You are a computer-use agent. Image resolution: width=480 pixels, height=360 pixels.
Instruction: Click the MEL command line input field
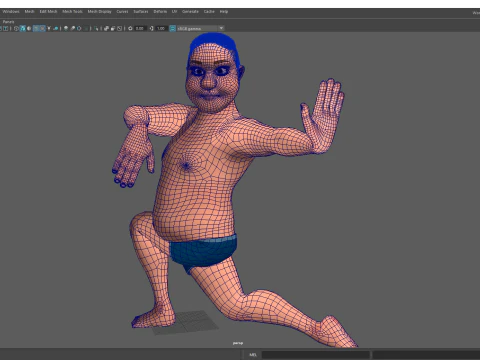click(316, 355)
